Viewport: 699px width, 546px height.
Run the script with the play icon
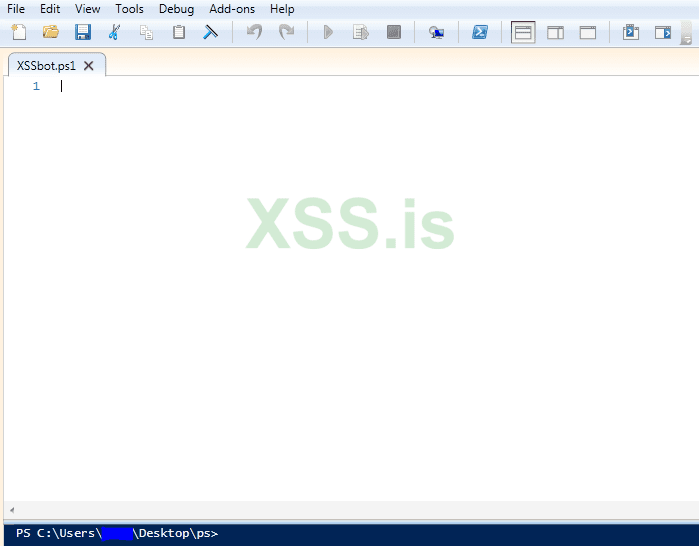[x=329, y=32]
